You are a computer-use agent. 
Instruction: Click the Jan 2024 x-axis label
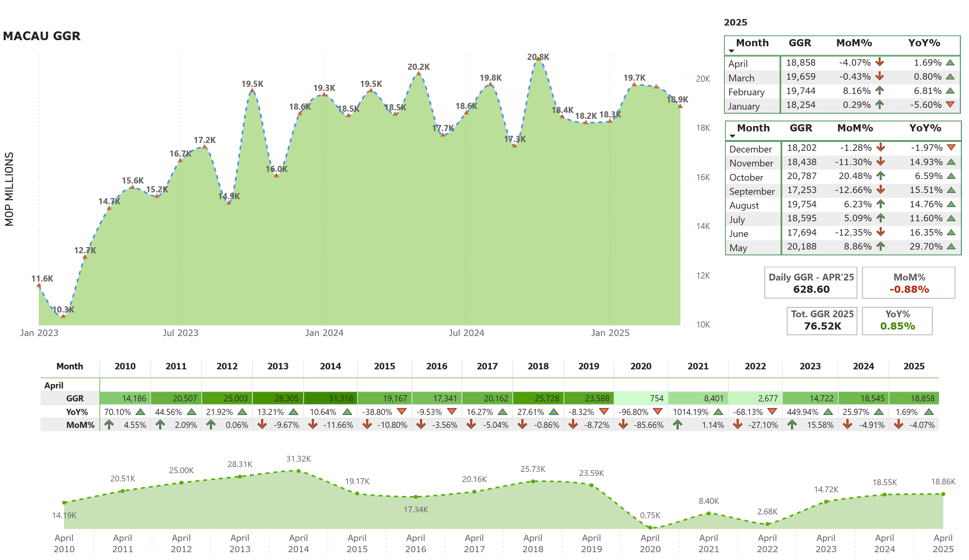point(324,333)
